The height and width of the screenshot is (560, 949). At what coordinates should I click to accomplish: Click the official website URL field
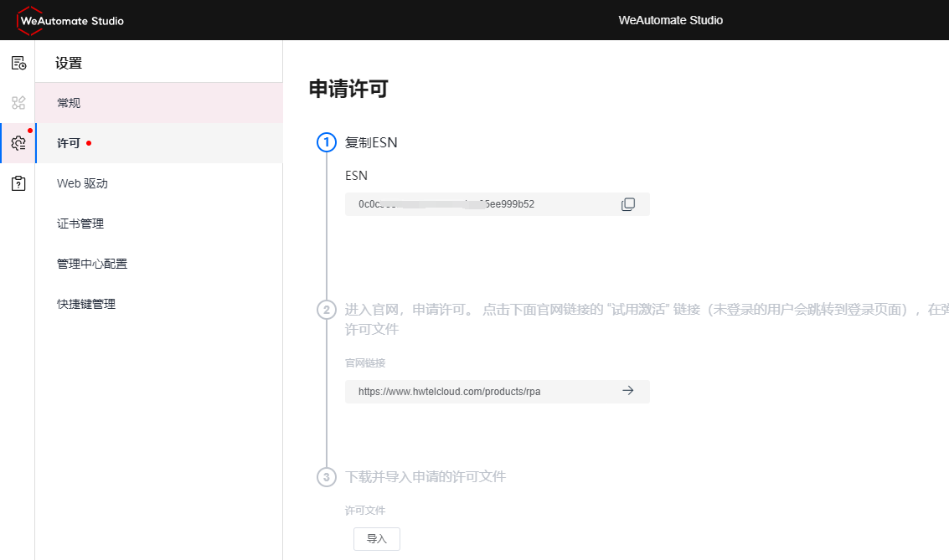click(497, 391)
